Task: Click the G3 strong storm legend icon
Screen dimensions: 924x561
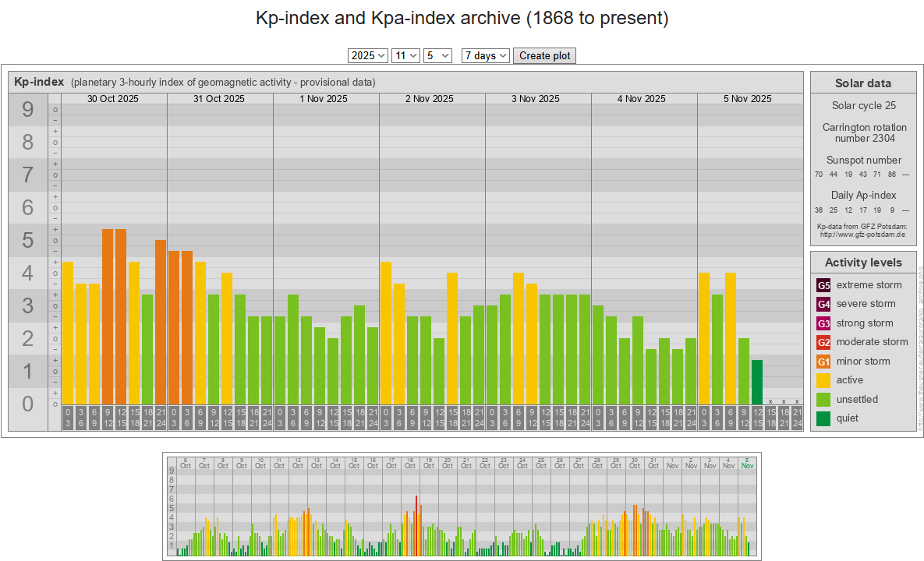Action: click(x=823, y=323)
